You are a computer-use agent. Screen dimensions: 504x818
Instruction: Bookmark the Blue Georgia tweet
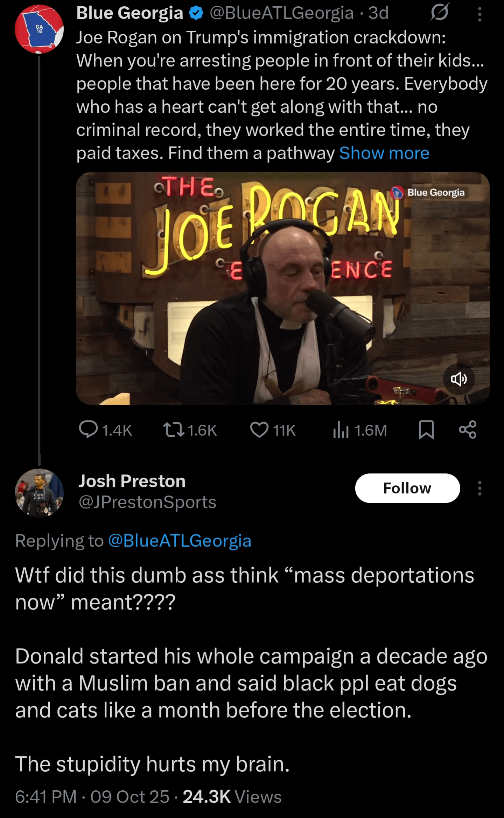pos(426,430)
